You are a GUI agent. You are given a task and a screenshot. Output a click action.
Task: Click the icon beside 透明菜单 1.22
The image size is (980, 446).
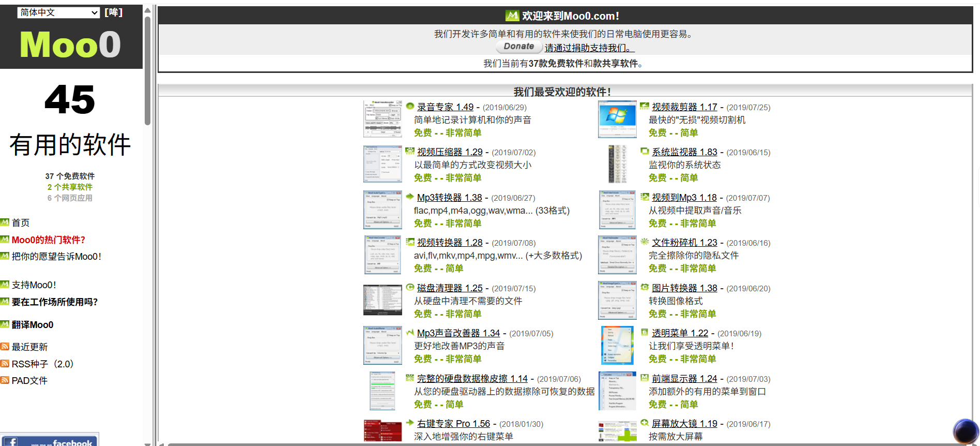[645, 332]
